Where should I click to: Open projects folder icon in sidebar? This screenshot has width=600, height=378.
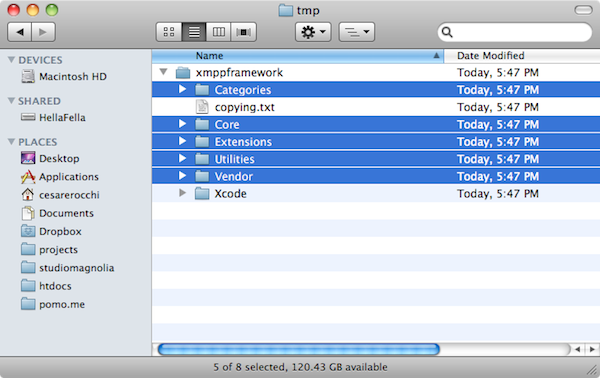28,249
